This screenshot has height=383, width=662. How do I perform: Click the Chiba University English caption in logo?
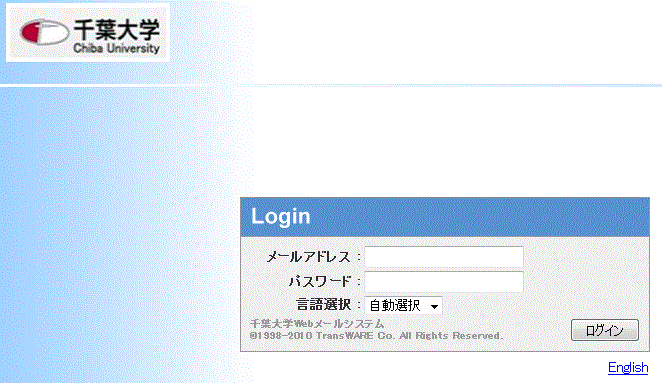pos(117,48)
